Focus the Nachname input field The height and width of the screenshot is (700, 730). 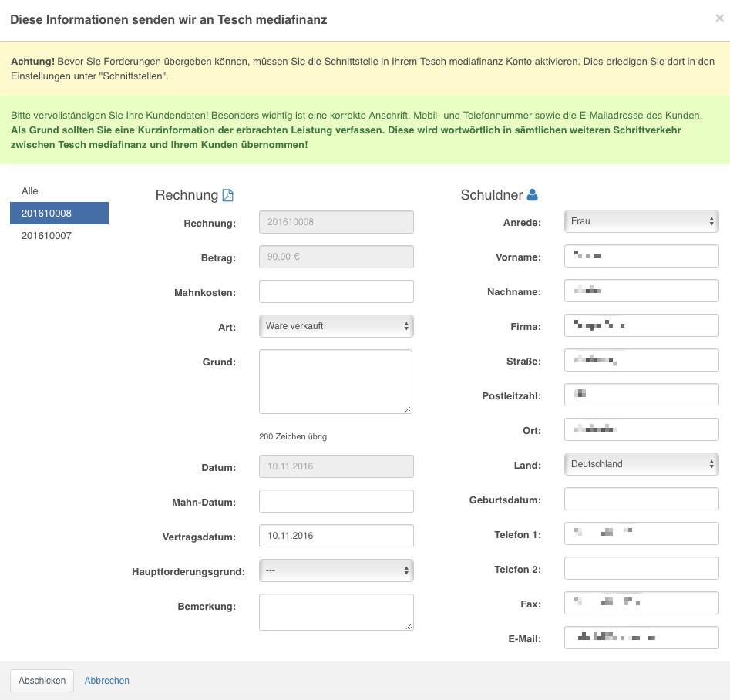[641, 291]
